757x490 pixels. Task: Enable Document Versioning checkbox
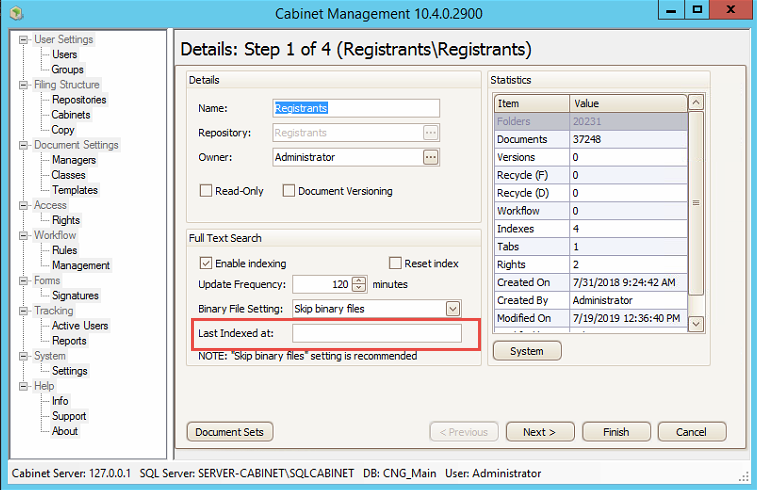[289, 191]
